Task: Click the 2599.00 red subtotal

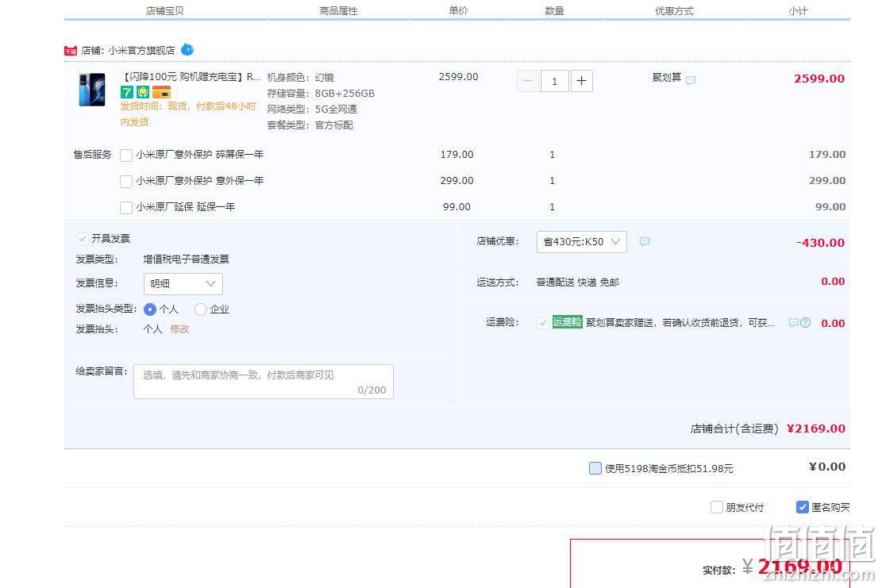Action: coord(819,79)
